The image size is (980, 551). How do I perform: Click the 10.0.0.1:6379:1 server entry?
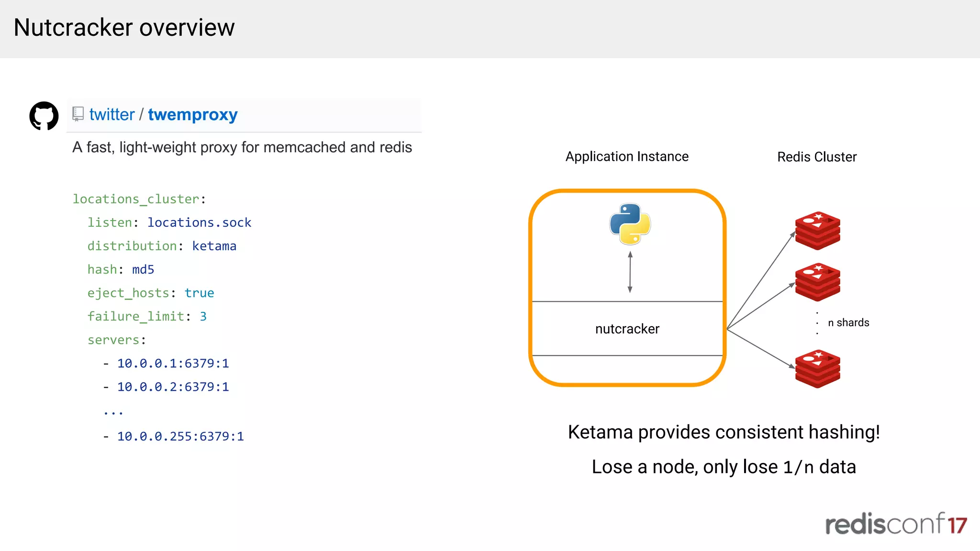[x=173, y=364]
